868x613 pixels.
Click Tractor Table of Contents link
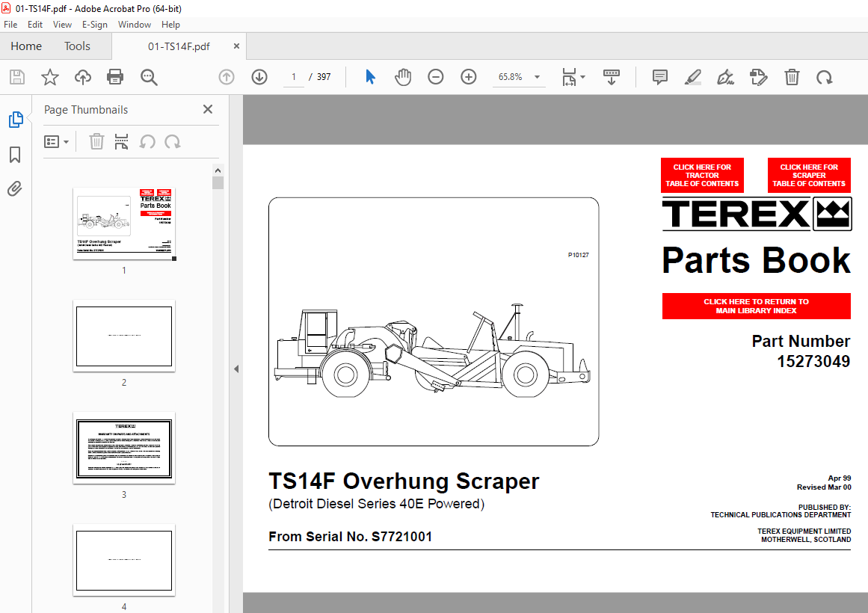point(702,175)
